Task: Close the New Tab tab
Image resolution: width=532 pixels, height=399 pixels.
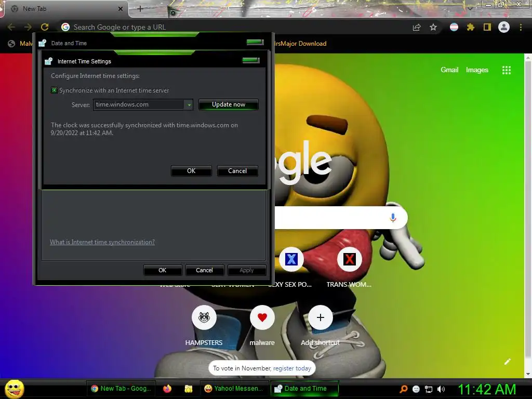Action: (x=121, y=9)
